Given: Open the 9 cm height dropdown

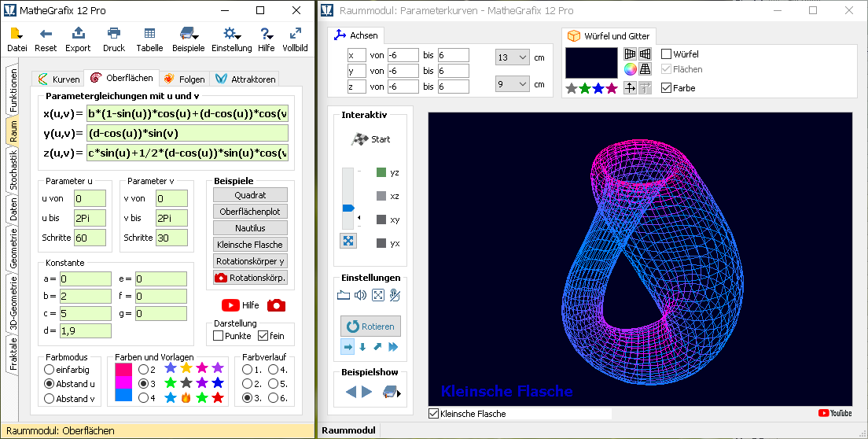Looking at the screenshot, I should [512, 84].
